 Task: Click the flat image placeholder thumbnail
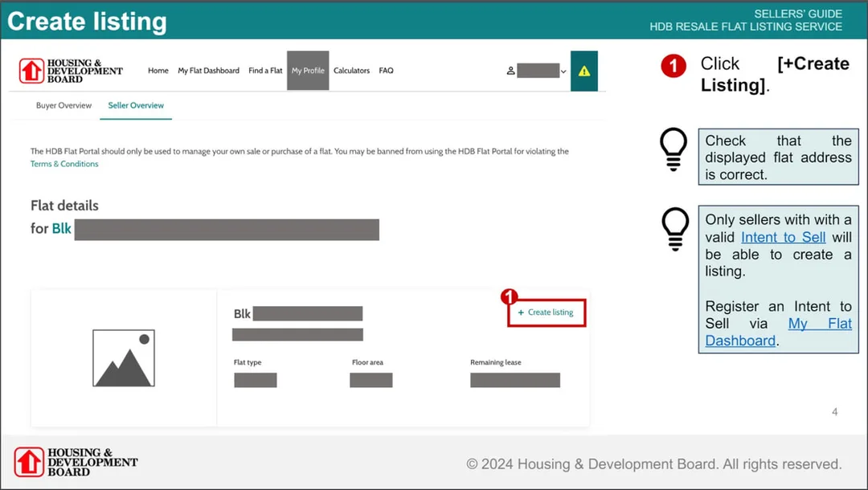[124, 357]
